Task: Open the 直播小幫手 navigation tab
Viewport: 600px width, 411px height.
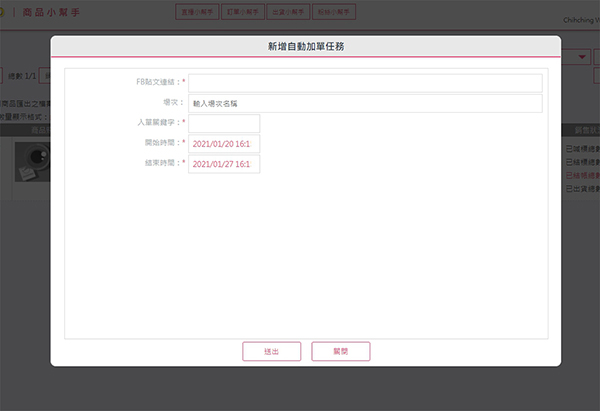Action: (197, 12)
